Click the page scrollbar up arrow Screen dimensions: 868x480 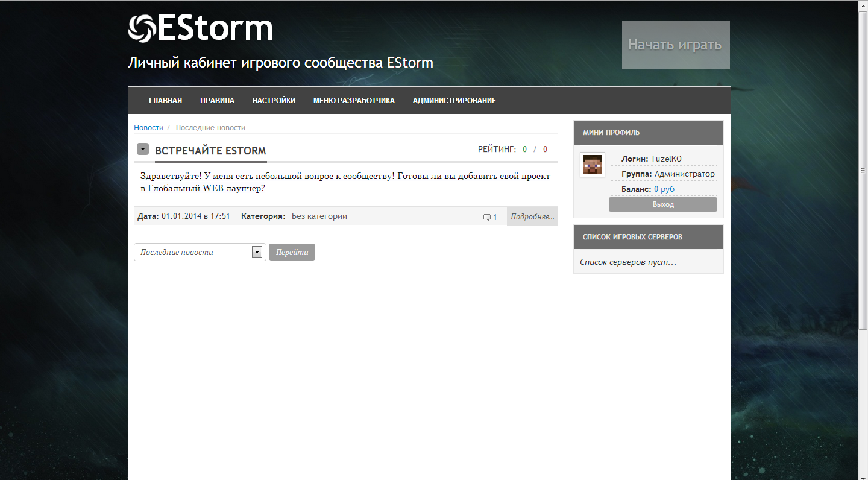pyautogui.click(x=863, y=5)
